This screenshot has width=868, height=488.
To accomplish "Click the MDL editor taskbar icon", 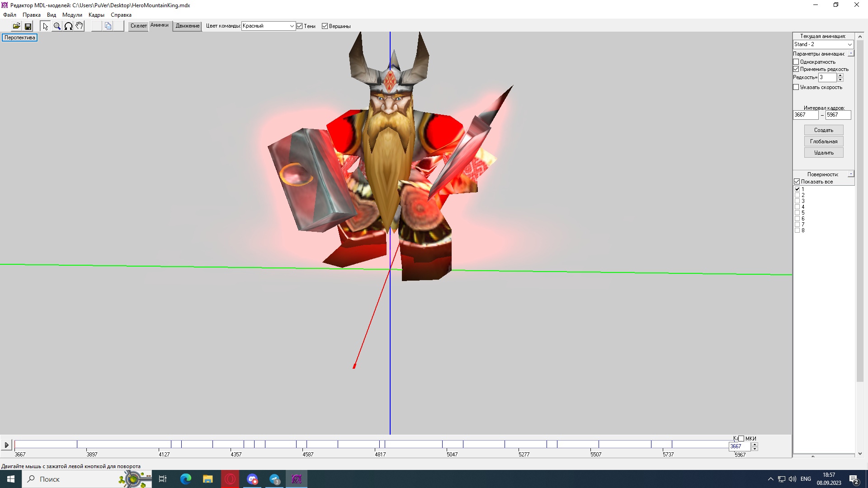I will point(297,479).
